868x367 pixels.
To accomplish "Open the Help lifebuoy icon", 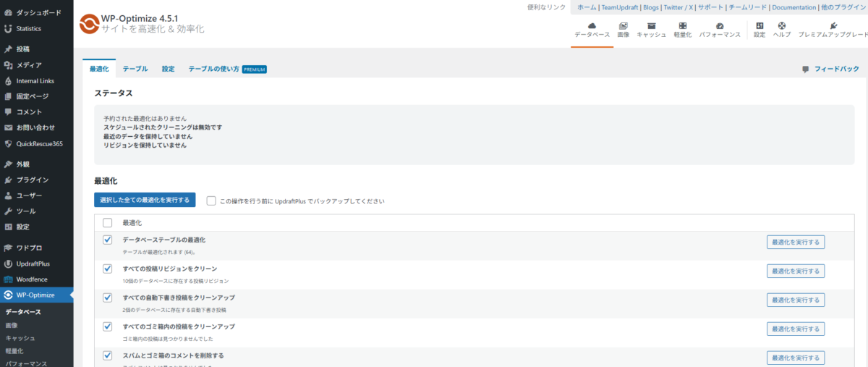I will click(x=781, y=26).
